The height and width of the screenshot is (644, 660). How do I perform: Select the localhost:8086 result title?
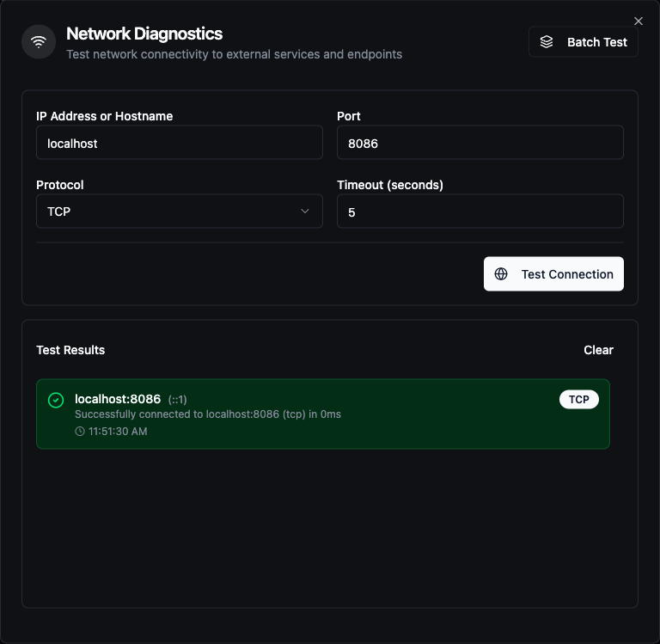click(x=118, y=399)
